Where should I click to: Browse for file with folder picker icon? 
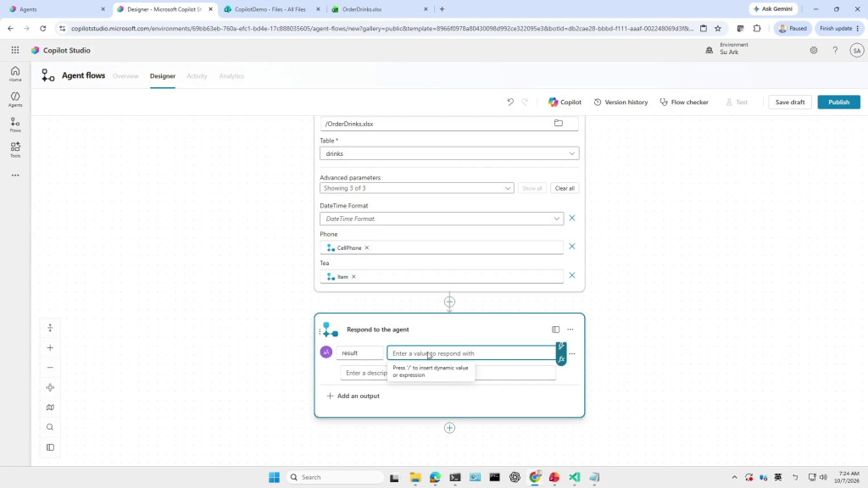(x=558, y=124)
